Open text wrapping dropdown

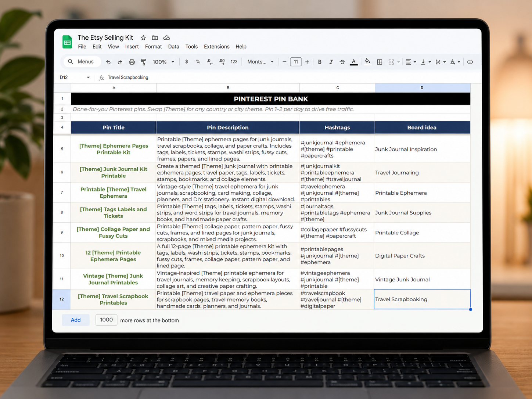(441, 62)
